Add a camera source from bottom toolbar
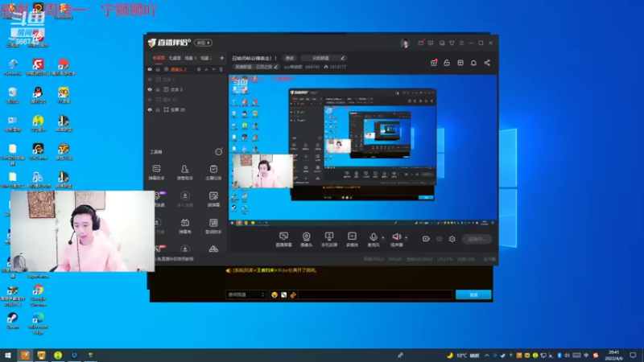The width and height of the screenshot is (644, 362). tap(307, 239)
